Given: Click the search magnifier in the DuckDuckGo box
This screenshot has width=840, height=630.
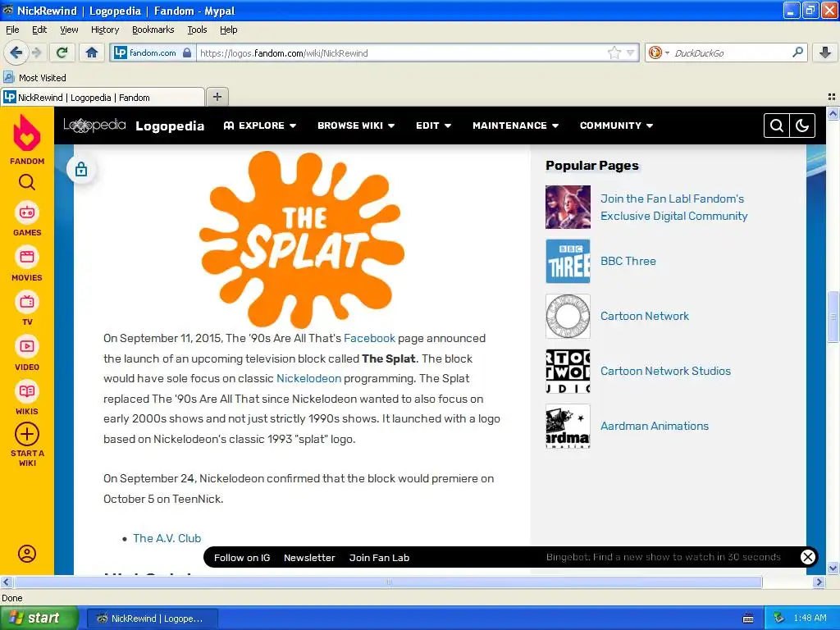Looking at the screenshot, I should pyautogui.click(x=797, y=52).
